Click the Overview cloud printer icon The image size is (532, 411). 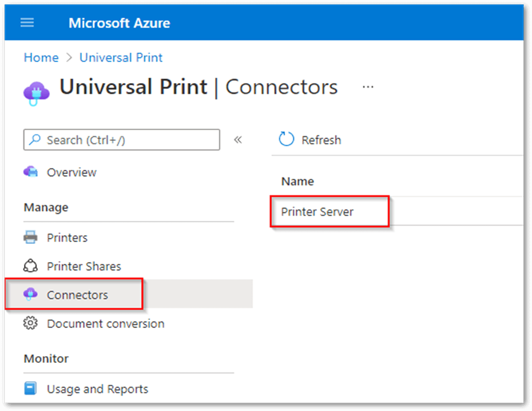click(30, 172)
